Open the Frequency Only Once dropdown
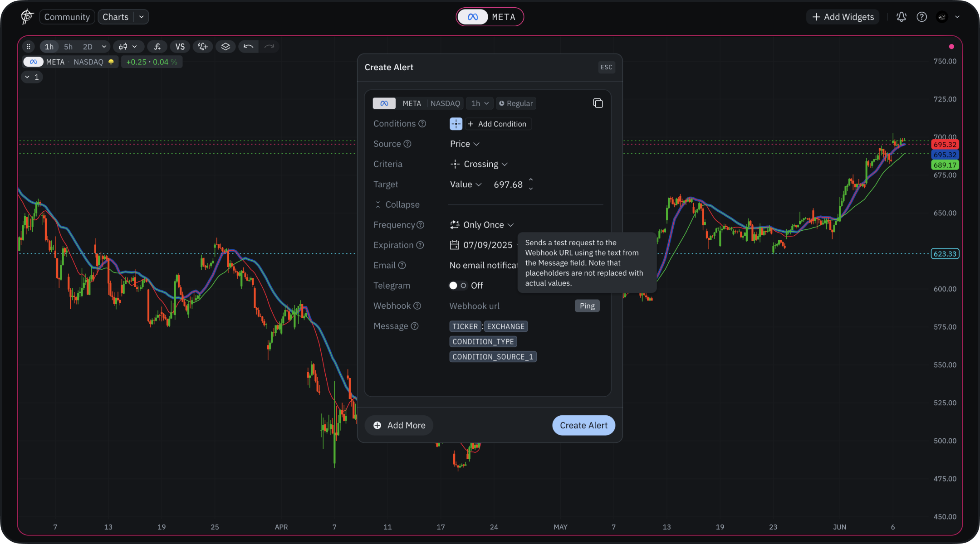The width and height of the screenshot is (980, 544). (482, 225)
